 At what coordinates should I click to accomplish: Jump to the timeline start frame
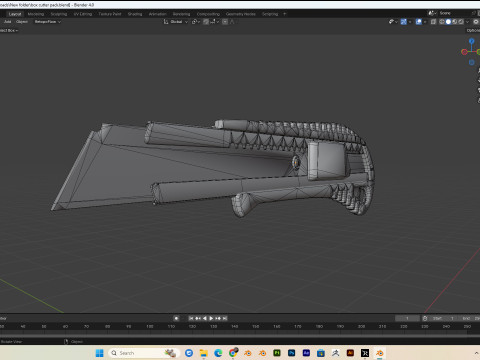tap(191, 318)
